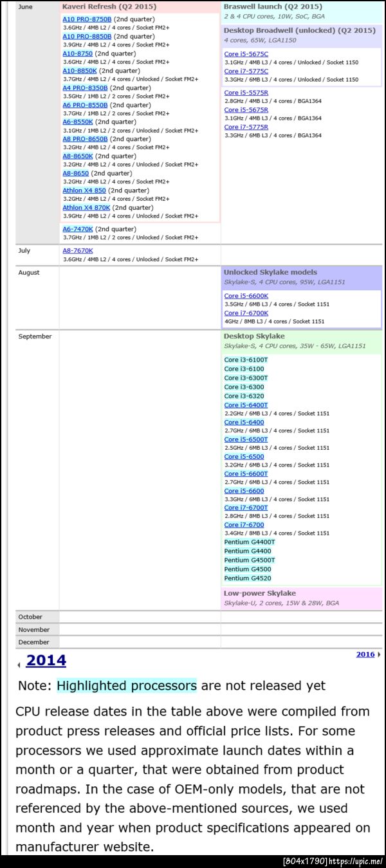
Task: Visit the Core i5-5675R page
Action: [246, 110]
